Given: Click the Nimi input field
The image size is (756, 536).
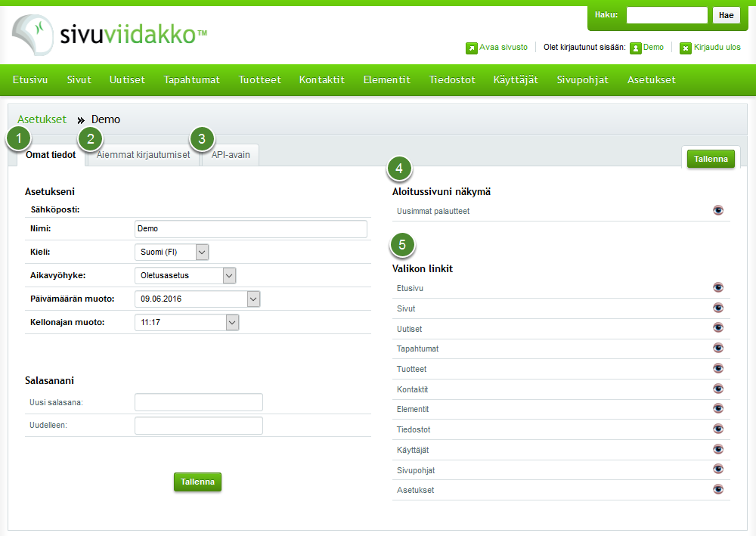Looking at the screenshot, I should pyautogui.click(x=251, y=229).
